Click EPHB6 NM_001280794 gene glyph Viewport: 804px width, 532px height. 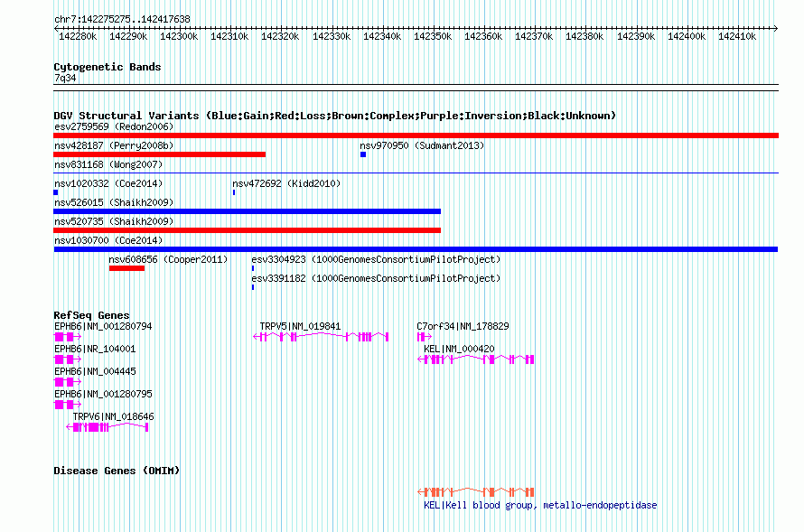68,337
